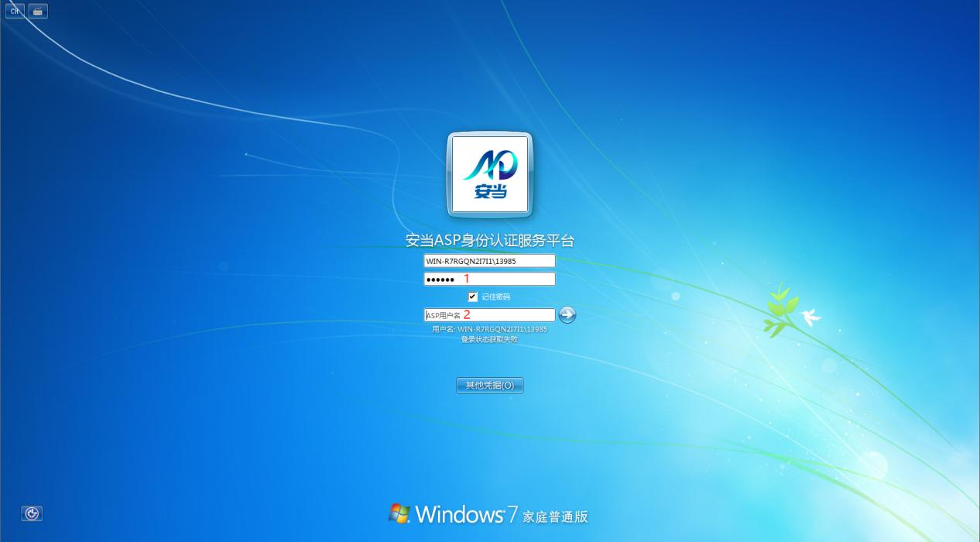Focus the WIN-R7RGQN2I7I1\13985 username input field
Screen dimensions: 980x542
pos(489,261)
